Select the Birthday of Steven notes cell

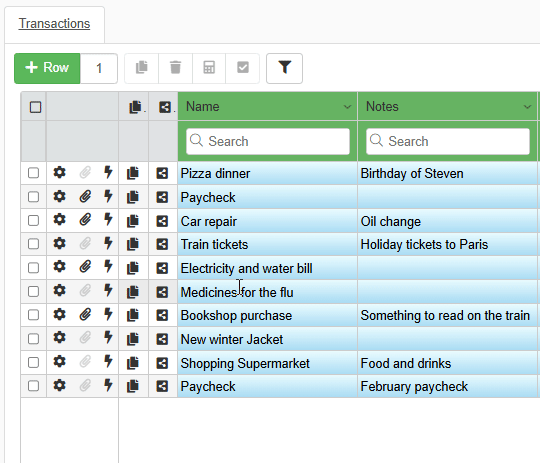(447, 173)
